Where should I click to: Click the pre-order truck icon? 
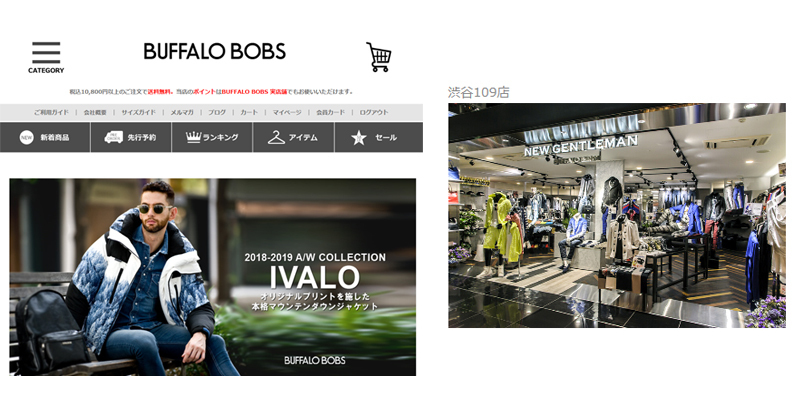(x=113, y=137)
